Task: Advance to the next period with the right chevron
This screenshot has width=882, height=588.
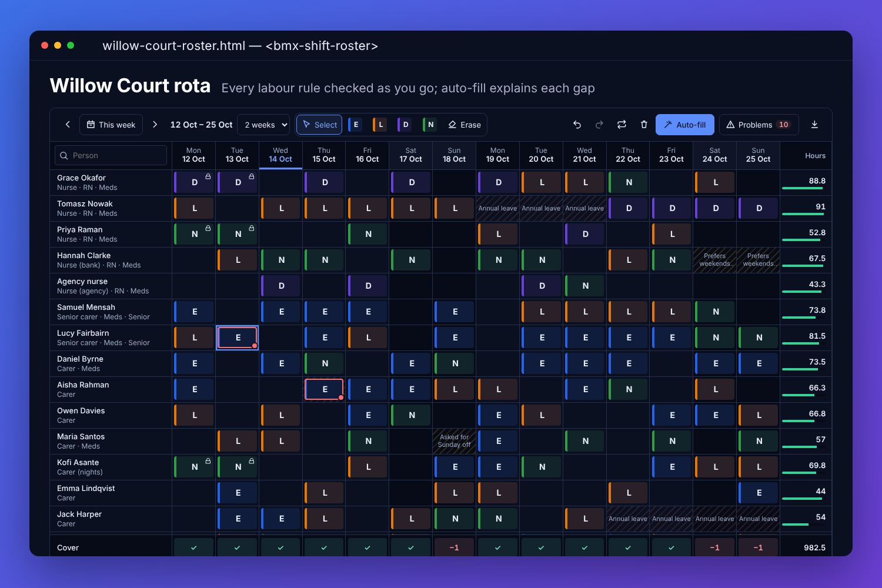Action: pyautogui.click(x=155, y=125)
